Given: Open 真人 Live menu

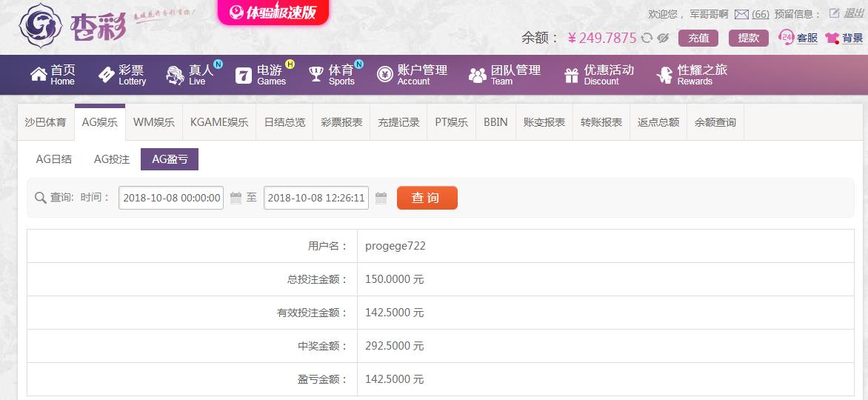Looking at the screenshot, I should coord(201,75).
